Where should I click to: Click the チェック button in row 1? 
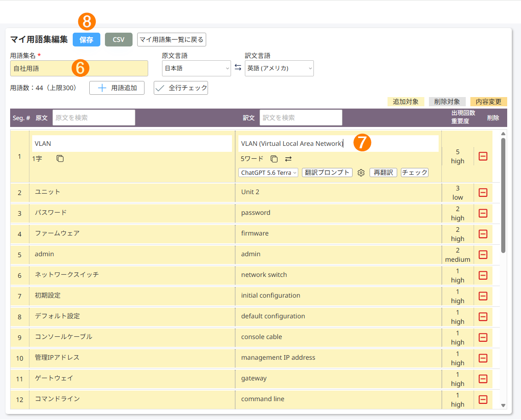coord(415,173)
